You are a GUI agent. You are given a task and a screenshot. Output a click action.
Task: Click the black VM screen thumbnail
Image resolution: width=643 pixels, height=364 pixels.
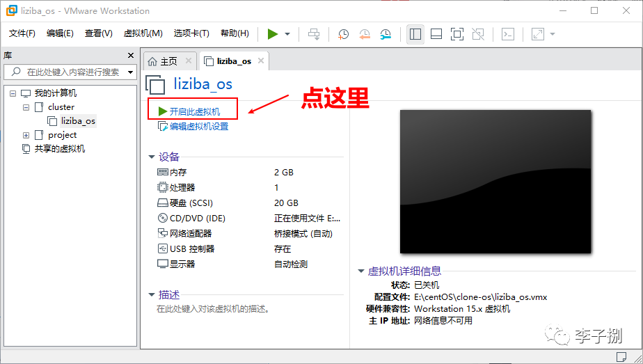[495, 182]
